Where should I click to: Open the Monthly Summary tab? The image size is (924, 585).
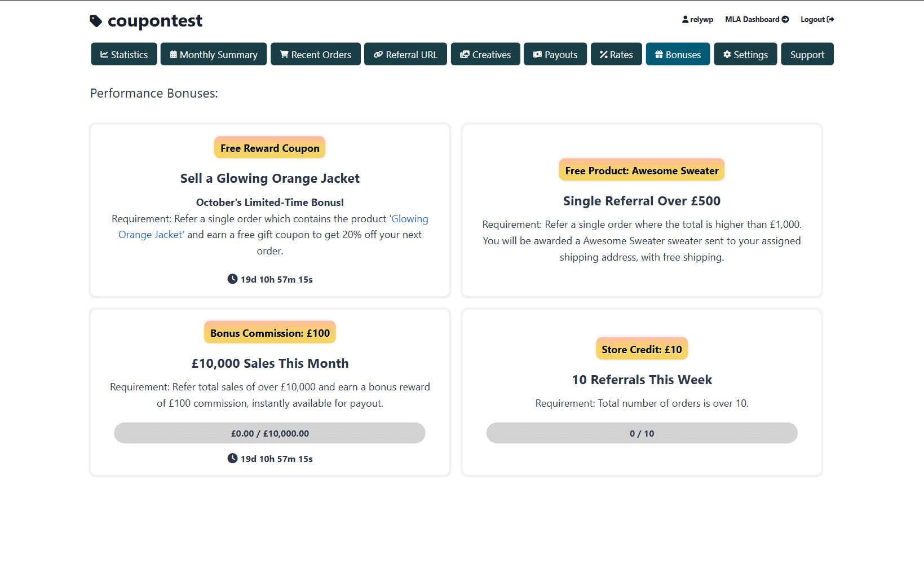point(214,54)
